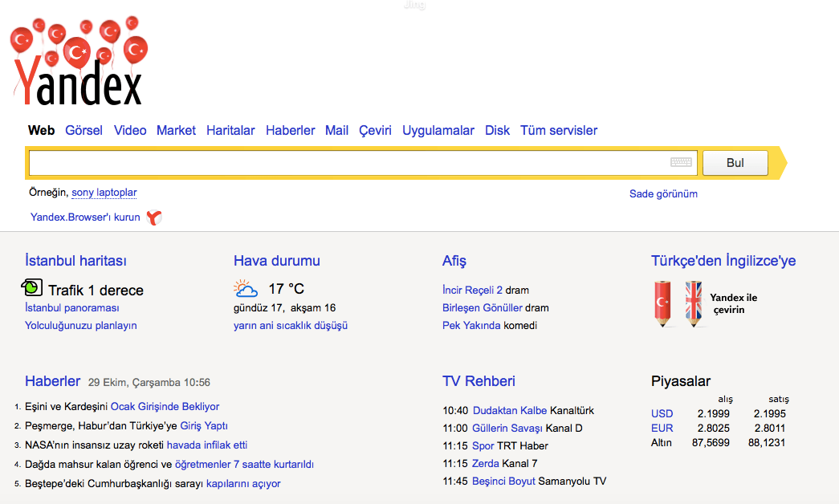This screenshot has height=504, width=839.
Task: Open the Disk service link
Action: [x=497, y=131]
